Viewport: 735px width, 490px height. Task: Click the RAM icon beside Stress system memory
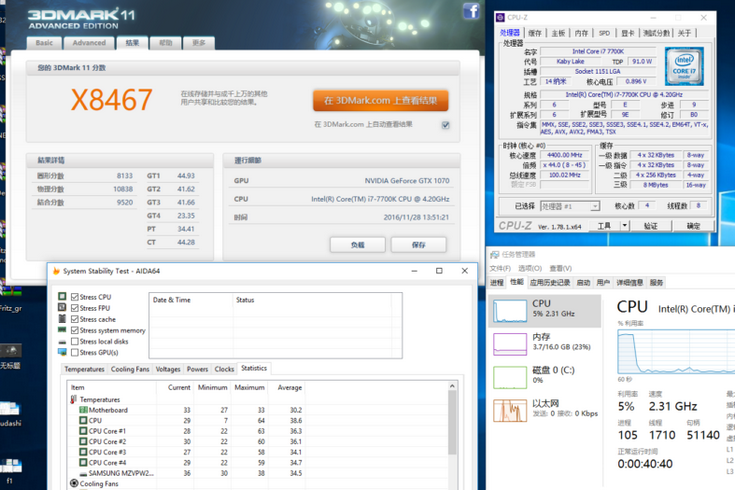(62, 330)
